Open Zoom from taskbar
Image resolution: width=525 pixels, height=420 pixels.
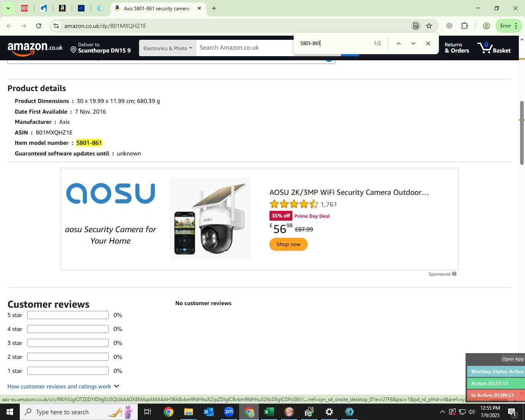(229, 412)
